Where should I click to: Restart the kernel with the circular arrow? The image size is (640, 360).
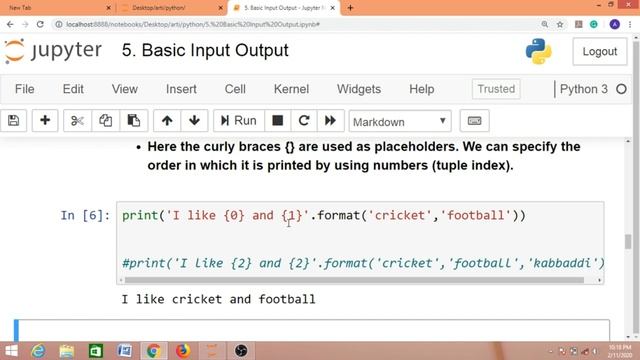[304, 120]
